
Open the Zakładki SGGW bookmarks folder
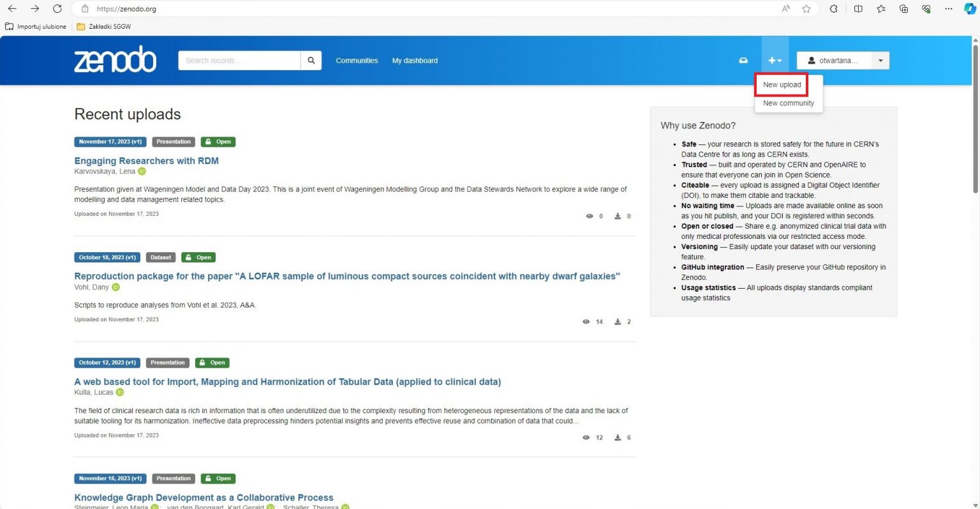coord(103,26)
